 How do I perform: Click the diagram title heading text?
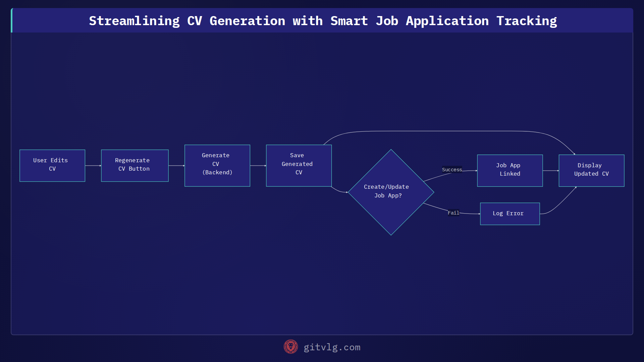click(323, 21)
